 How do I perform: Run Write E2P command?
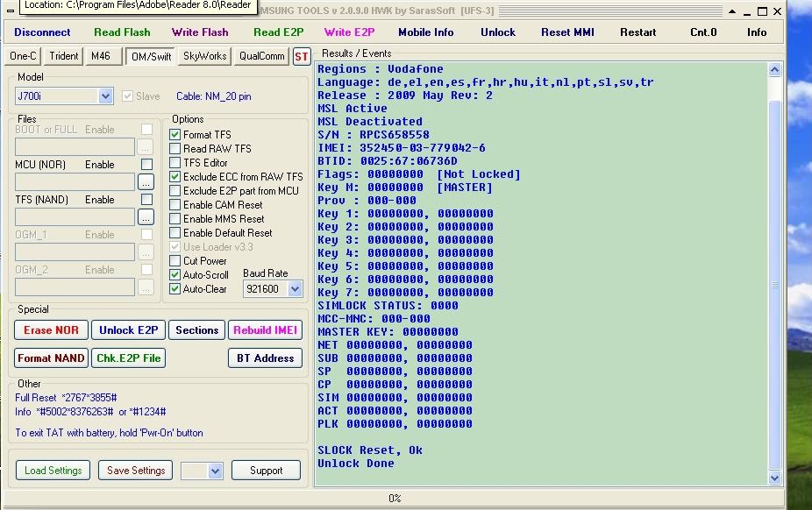350,32
